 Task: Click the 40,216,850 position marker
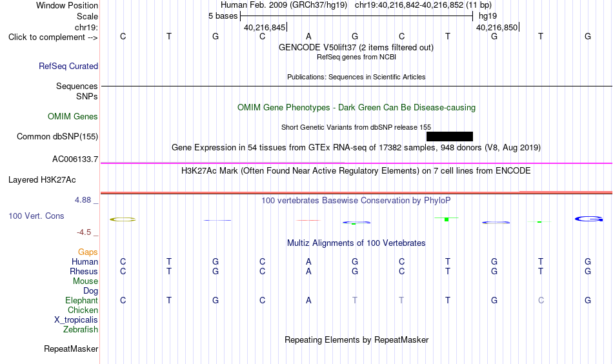(497, 27)
